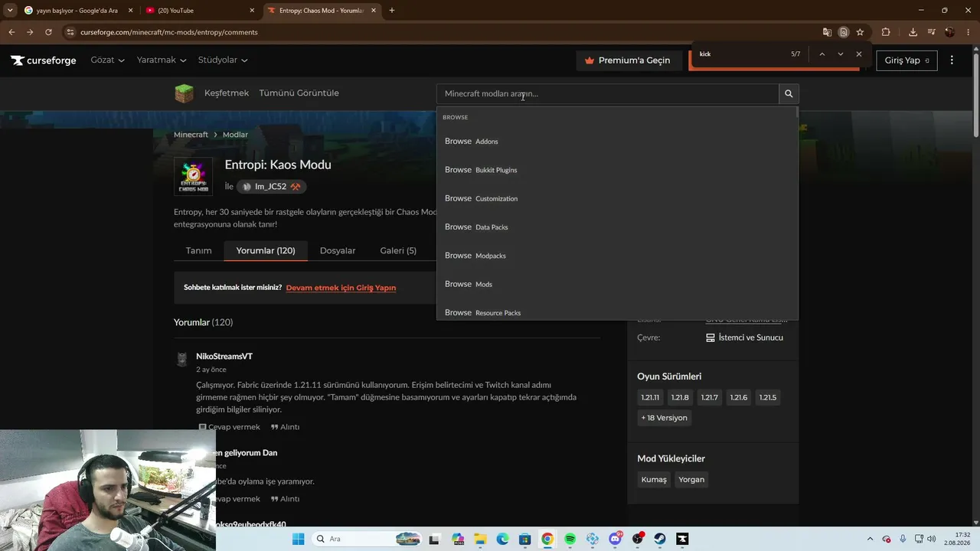
Task: Open the CurseForge three-dot options menu
Action: pyautogui.click(x=952, y=60)
